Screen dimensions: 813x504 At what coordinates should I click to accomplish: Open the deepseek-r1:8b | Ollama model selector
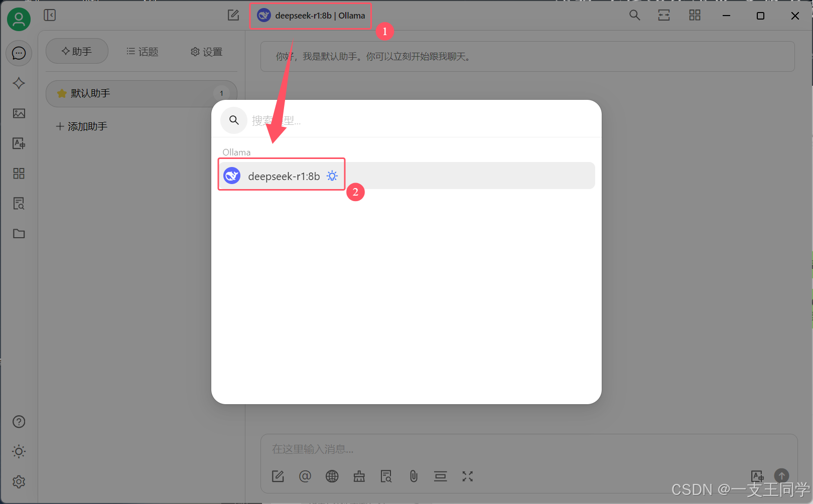point(311,16)
